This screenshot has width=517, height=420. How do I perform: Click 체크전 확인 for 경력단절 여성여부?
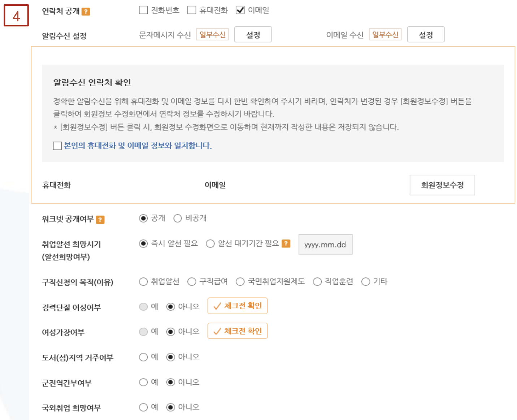click(x=237, y=306)
